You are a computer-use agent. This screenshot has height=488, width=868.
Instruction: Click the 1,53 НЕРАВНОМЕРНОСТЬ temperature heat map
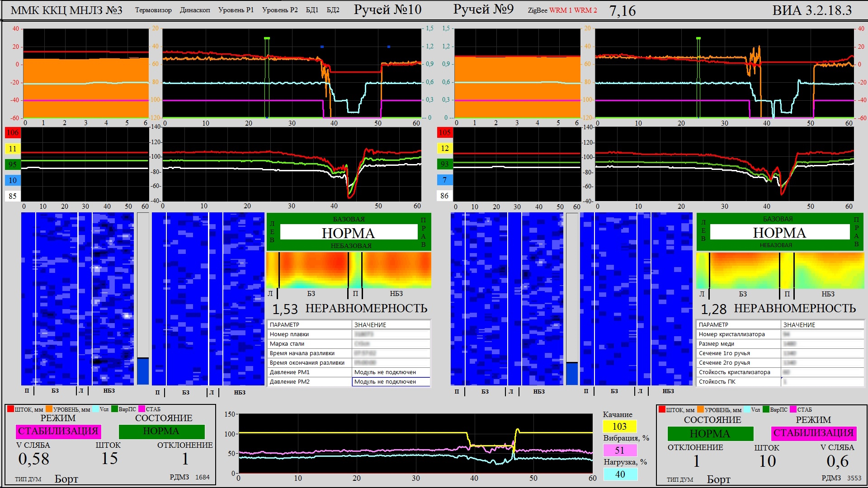click(349, 270)
